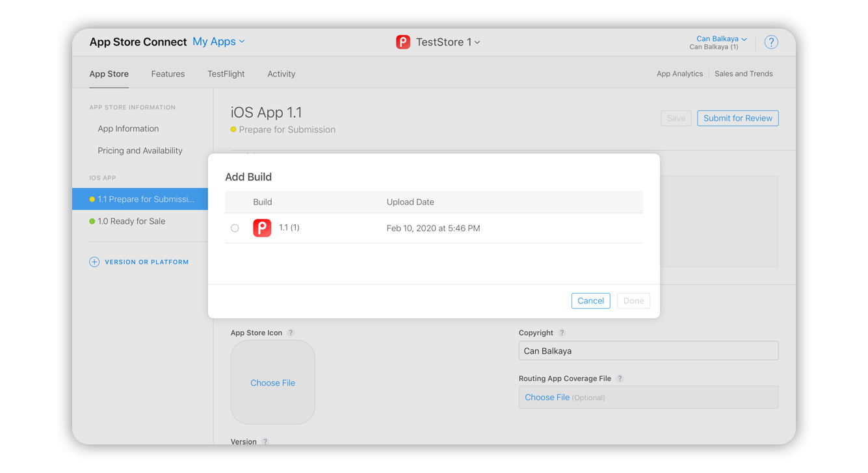Screen dimensions: 868x473
Task: Select 1.1 Prepare for Submission version
Action: 140,199
